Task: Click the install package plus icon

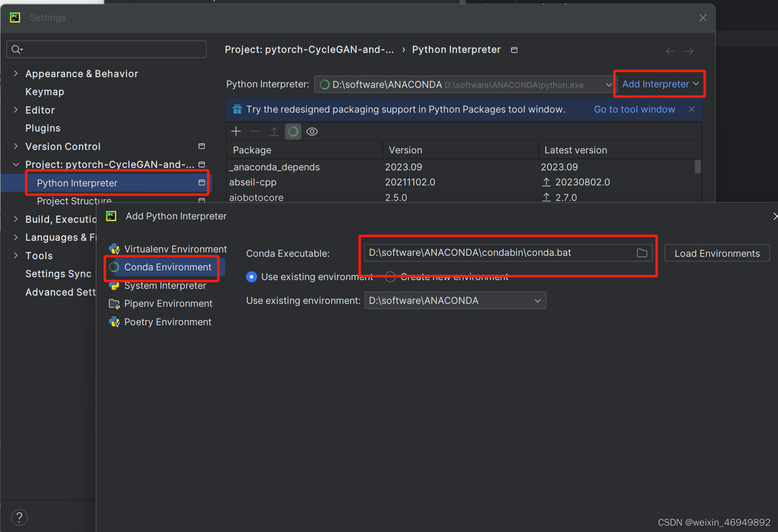Action: coord(236,132)
